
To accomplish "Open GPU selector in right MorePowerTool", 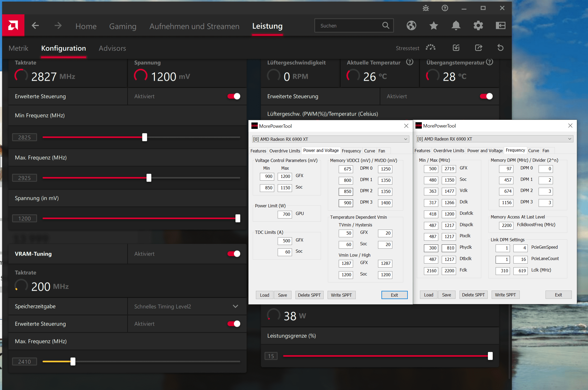I will click(x=495, y=139).
